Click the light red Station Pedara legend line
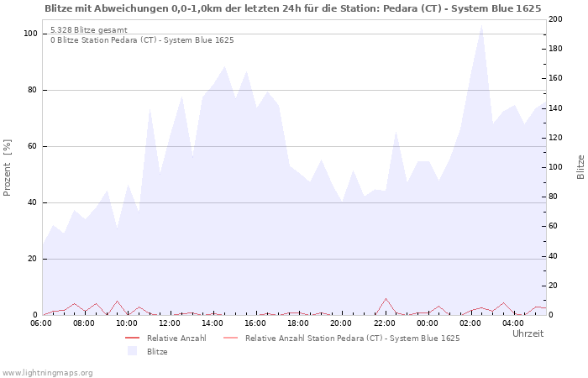588x378 pixels. 229,338
